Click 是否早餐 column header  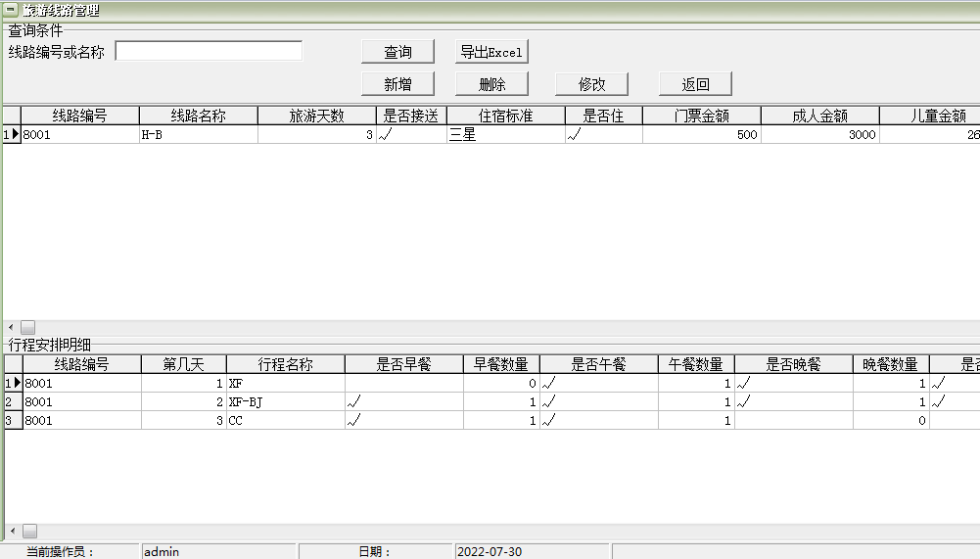click(403, 364)
